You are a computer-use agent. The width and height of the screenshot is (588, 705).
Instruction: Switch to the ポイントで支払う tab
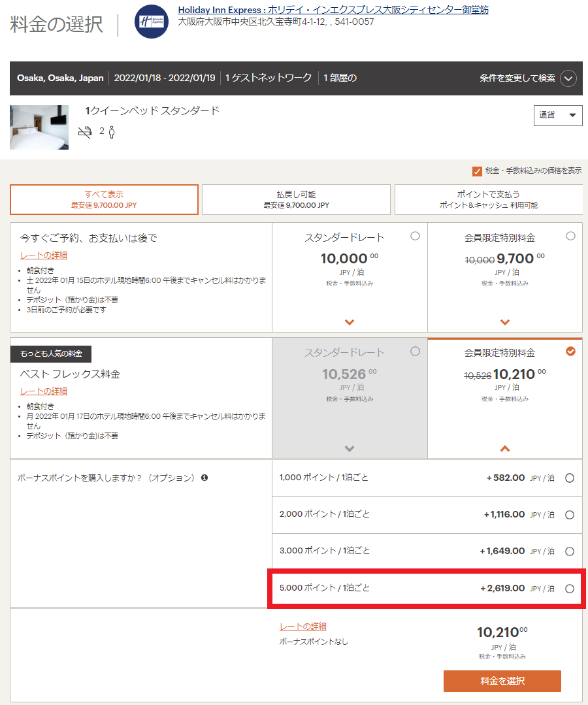(488, 199)
